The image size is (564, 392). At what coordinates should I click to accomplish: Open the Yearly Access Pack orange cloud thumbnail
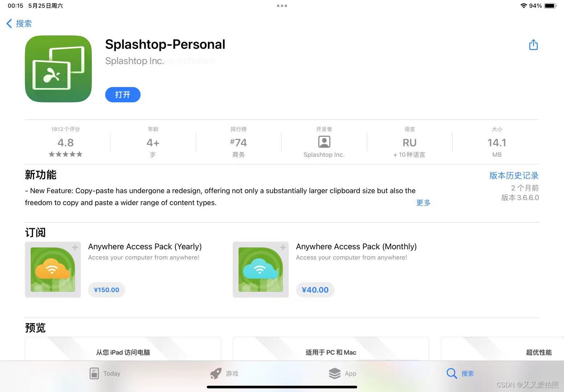point(53,270)
